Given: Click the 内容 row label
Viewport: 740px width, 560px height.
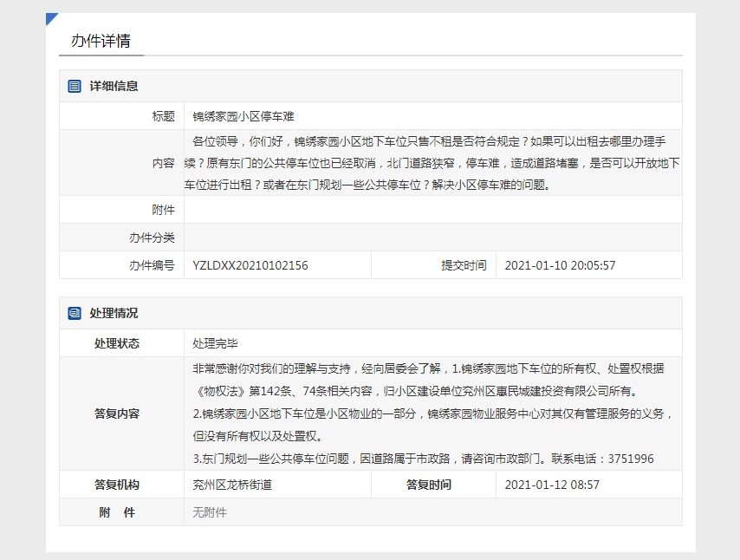Looking at the screenshot, I should coord(163,163).
